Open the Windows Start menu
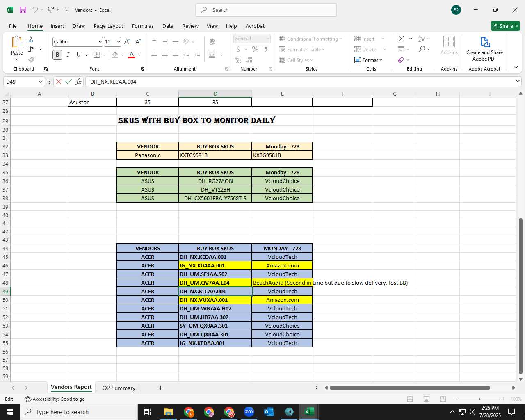525x420 pixels. (x=10, y=412)
